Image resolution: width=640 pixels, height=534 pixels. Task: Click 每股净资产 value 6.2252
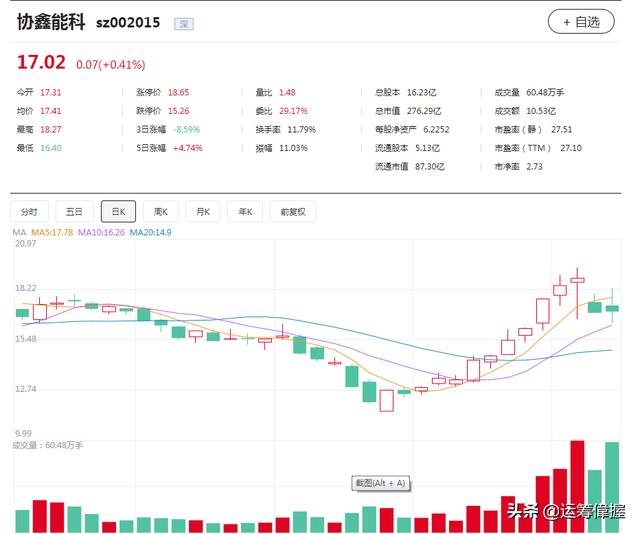coord(436,130)
